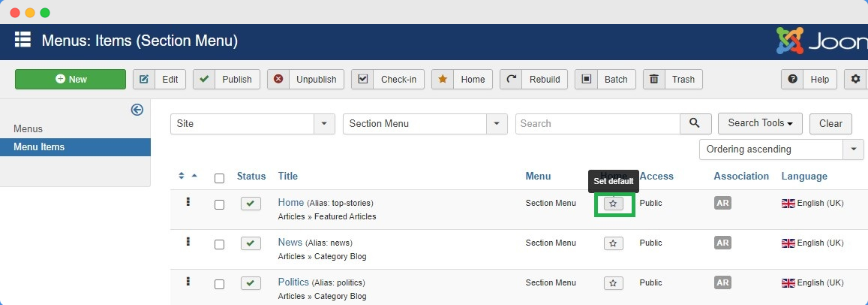The height and width of the screenshot is (305, 868).
Task: Set the News item as default with the star
Action: [x=614, y=243]
